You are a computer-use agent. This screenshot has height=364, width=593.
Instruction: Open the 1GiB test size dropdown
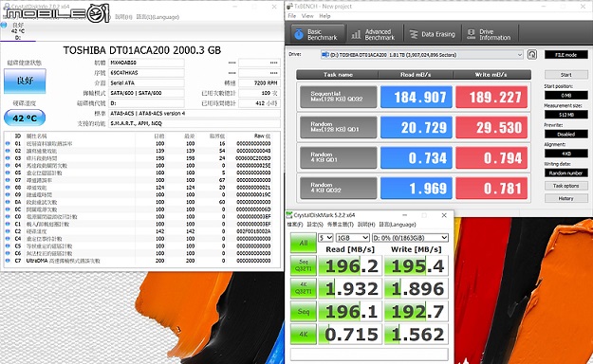[352, 238]
